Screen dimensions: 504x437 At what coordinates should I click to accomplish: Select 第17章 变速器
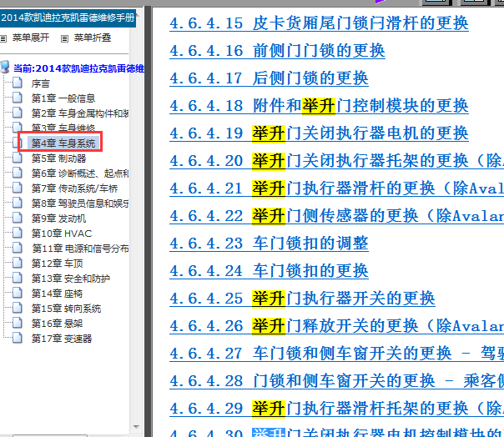click(62, 339)
